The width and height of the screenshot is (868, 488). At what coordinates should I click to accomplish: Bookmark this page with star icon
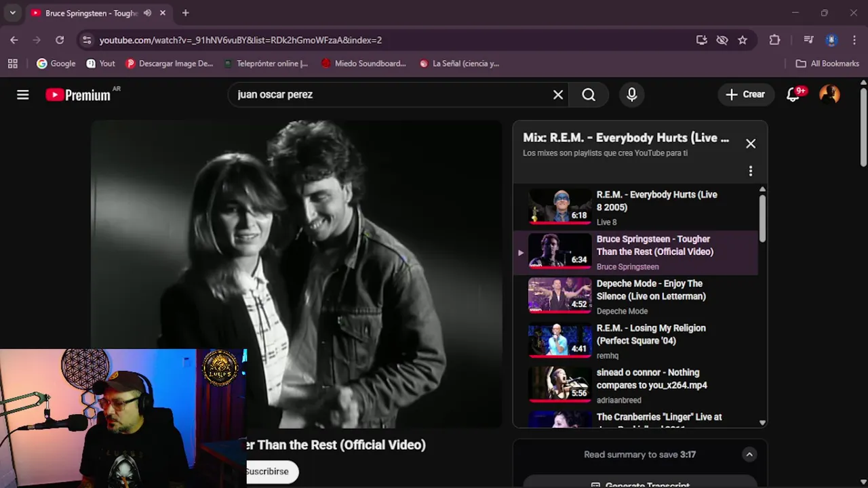[x=743, y=40]
